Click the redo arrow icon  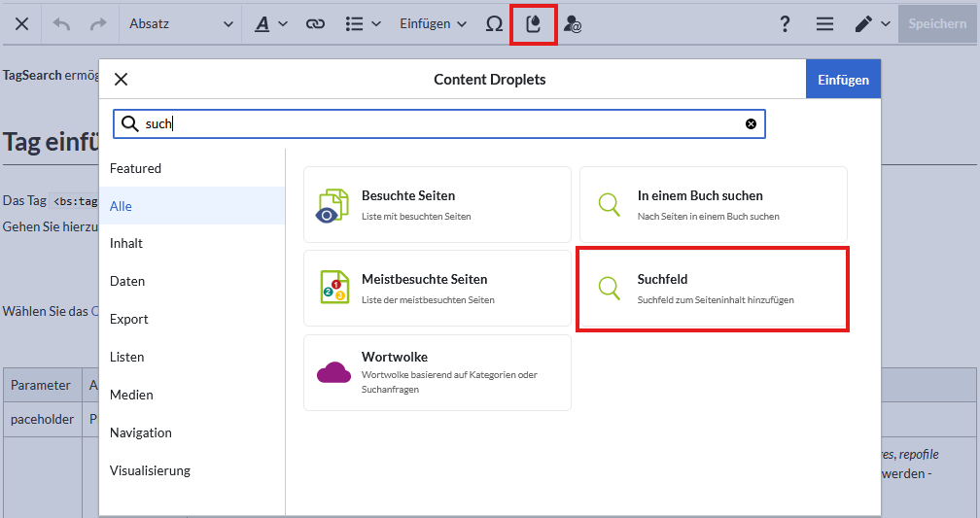click(97, 24)
